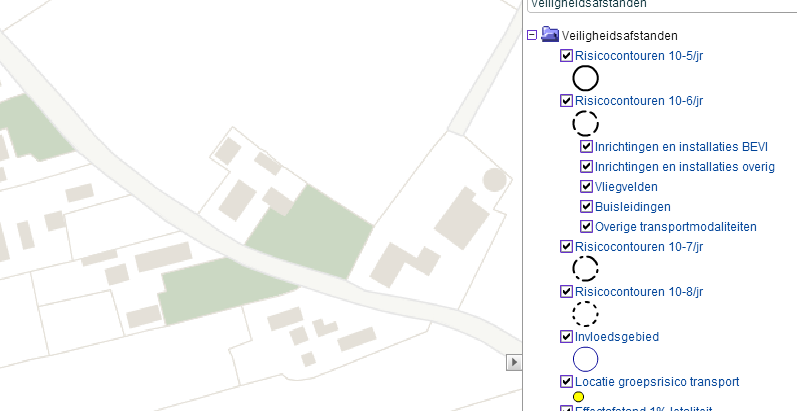
Task: Open the Risicocontouren 10-7/jr link
Action: click(x=639, y=247)
